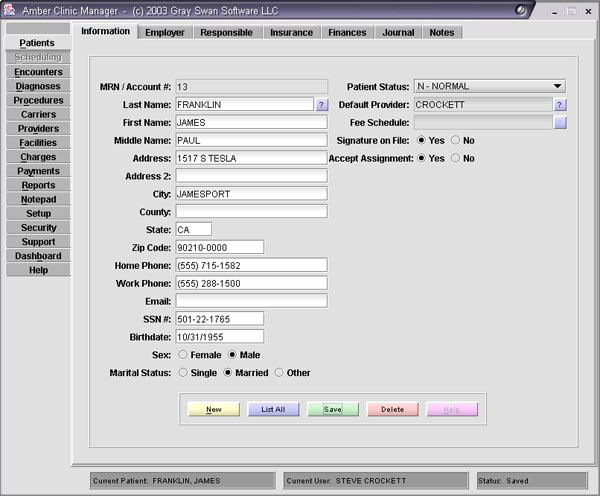Go to the Employer tab
The width and height of the screenshot is (600, 496).
tap(164, 32)
